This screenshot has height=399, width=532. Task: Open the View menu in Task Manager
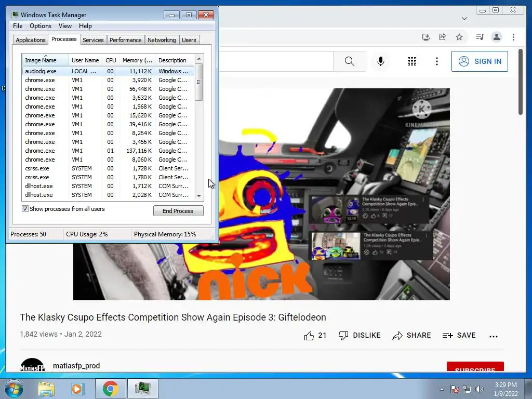(65, 26)
